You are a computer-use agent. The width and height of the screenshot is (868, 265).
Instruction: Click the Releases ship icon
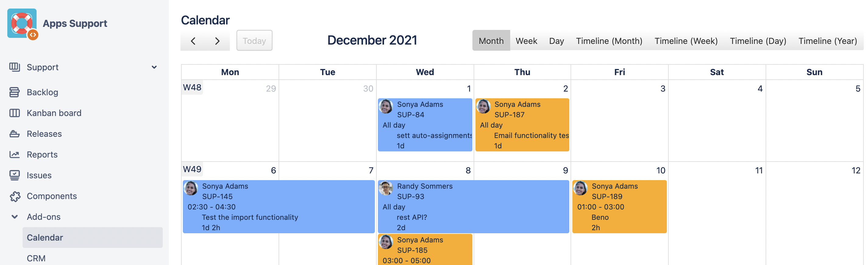15,134
